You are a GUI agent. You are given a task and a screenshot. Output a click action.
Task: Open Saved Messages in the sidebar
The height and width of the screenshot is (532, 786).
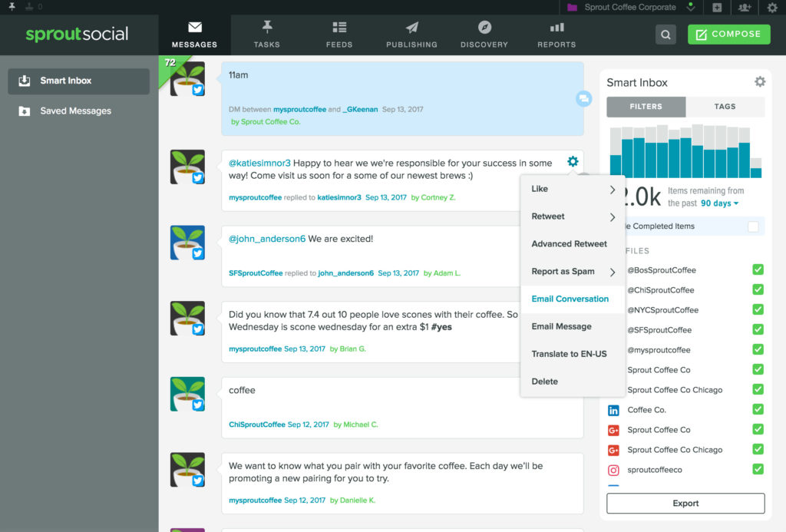click(75, 111)
